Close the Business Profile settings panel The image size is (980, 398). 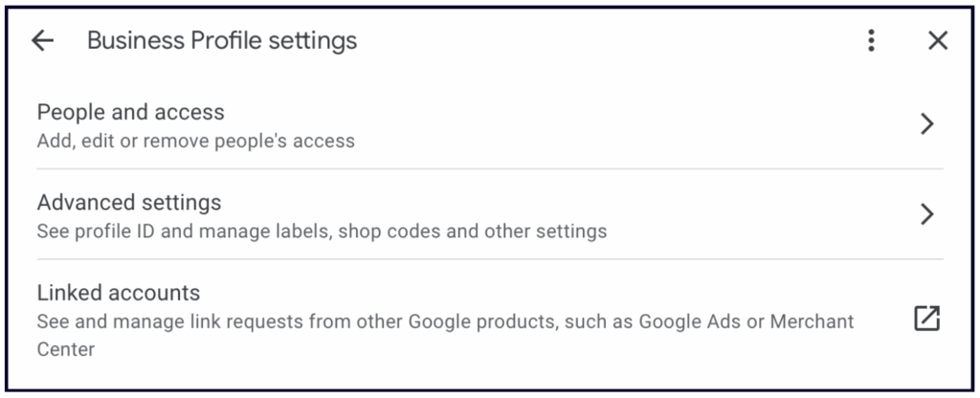(x=938, y=40)
